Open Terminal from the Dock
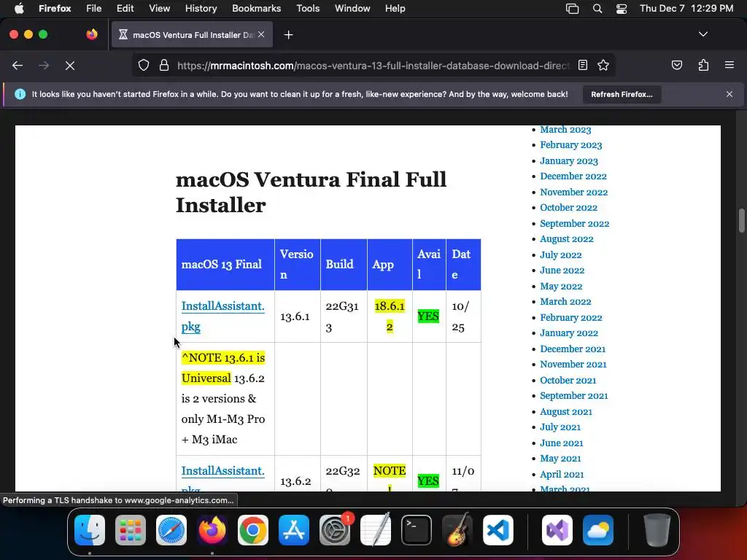The image size is (747, 560). [417, 530]
